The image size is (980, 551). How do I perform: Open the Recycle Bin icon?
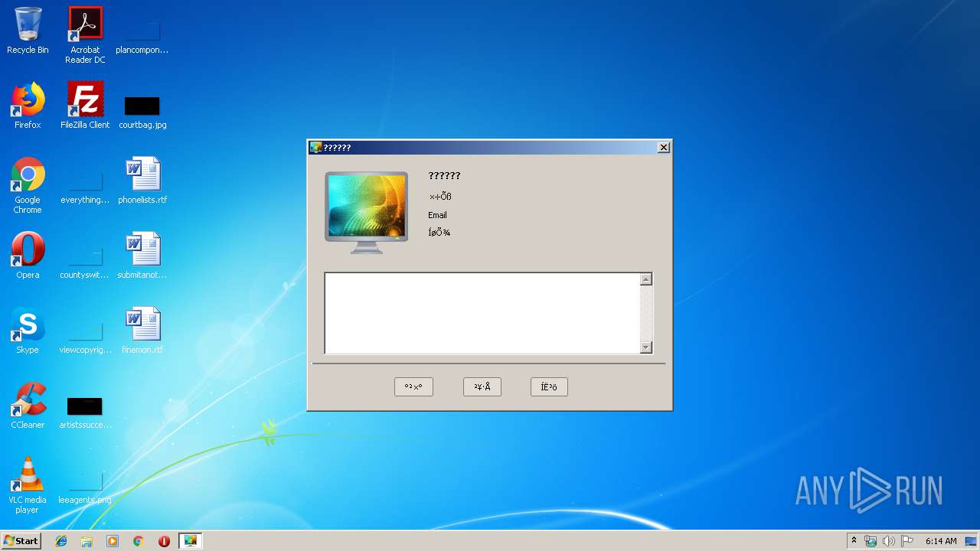28,31
